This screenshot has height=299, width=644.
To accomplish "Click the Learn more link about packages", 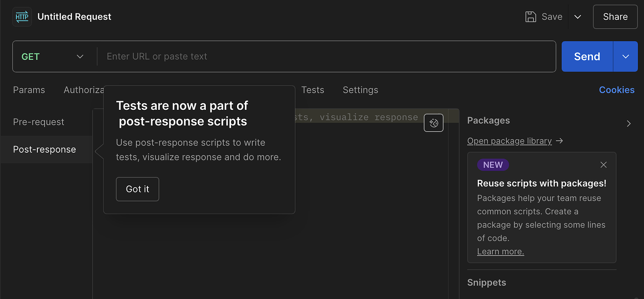I will (x=500, y=251).
